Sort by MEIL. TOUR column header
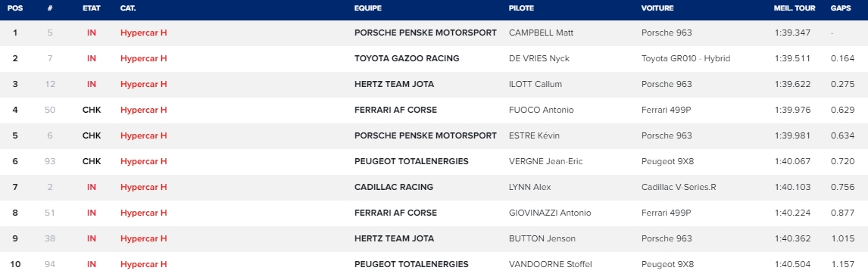 click(x=795, y=8)
